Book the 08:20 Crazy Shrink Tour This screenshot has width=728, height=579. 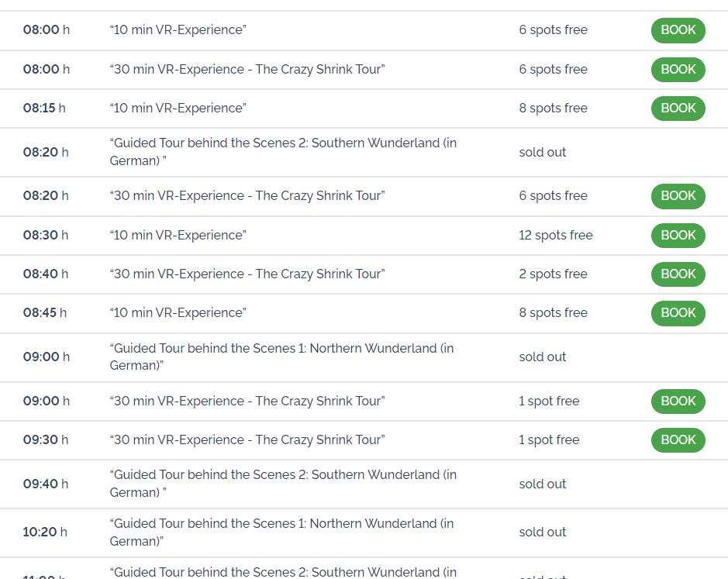tap(678, 196)
